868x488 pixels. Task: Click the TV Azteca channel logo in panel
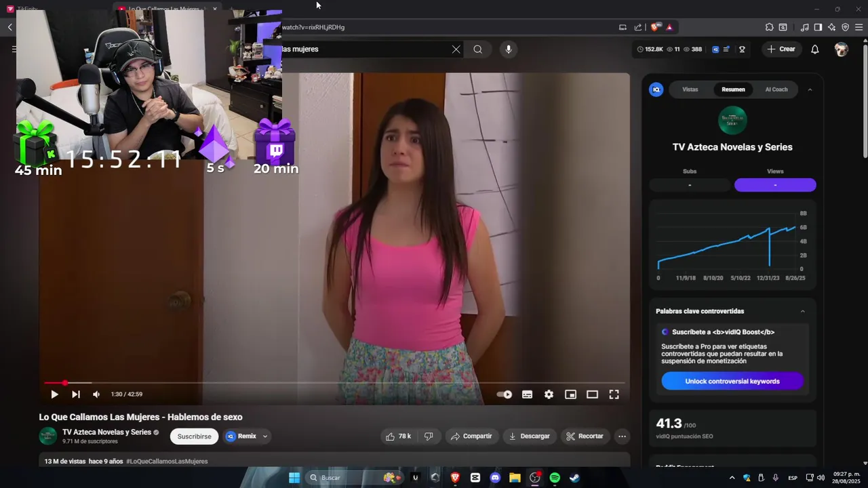[732, 121]
